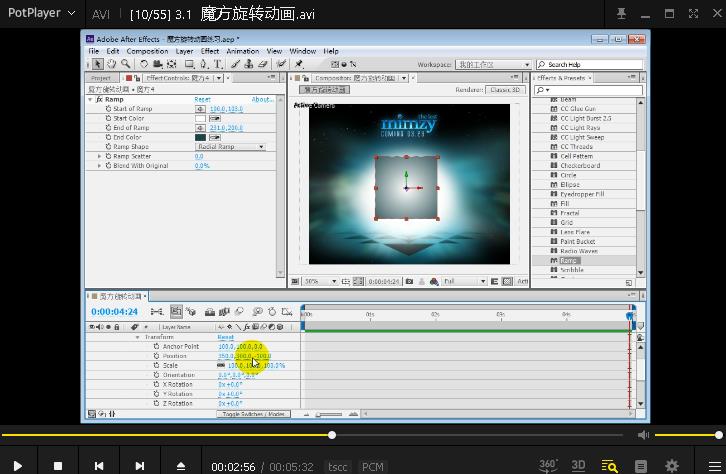The height and width of the screenshot is (474, 726).
Task: Open the Layer menu
Action: [184, 51]
